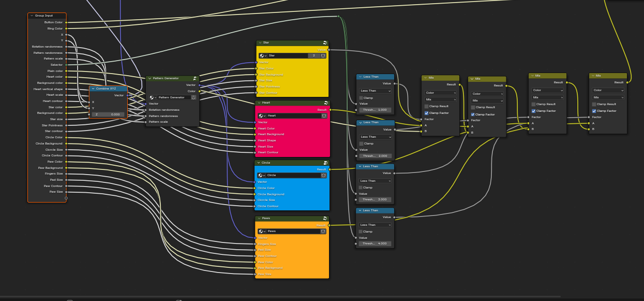The height and width of the screenshot is (301, 644).
Task: Enable Clamp in Less Than node with threshold 1.000
Action: [362, 97]
